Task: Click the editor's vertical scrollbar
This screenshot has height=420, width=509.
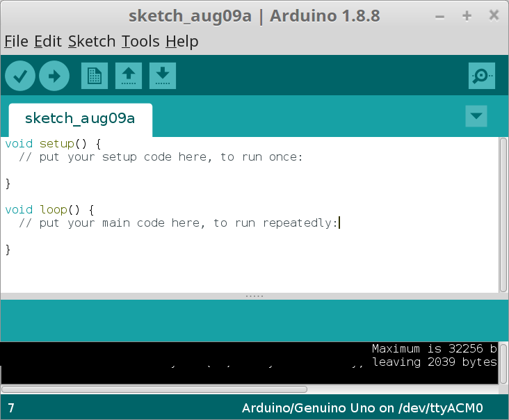Action: (x=503, y=214)
